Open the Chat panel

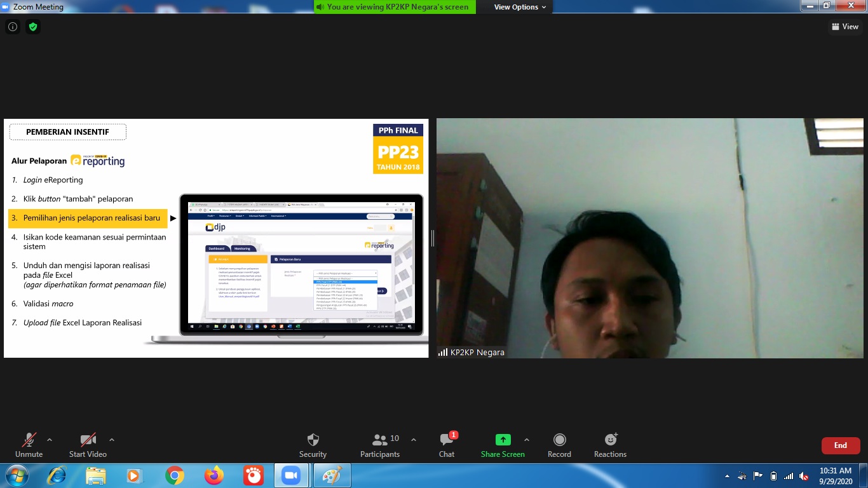(x=447, y=440)
